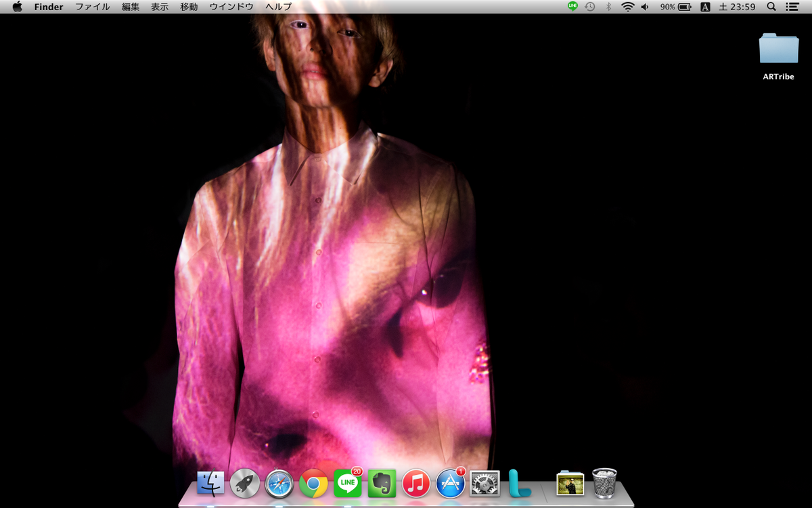The height and width of the screenshot is (508, 812).
Task: Show battery status at 90%
Action: [676, 7]
